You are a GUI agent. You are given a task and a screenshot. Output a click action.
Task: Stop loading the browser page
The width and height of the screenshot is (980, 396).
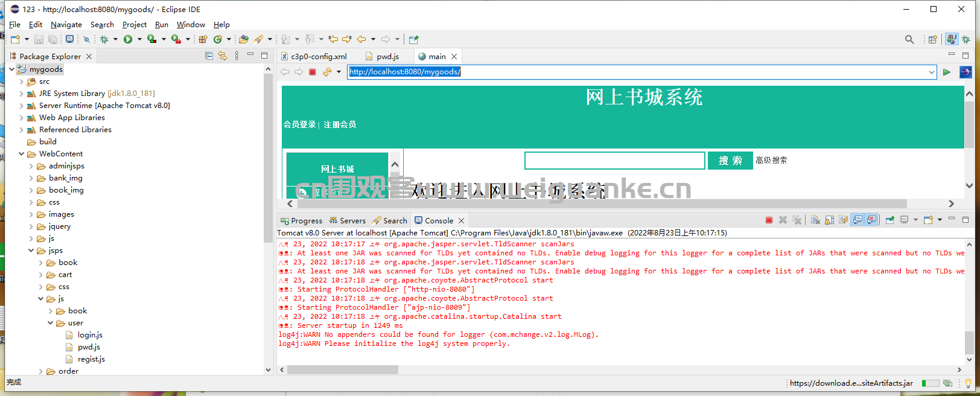(313, 72)
